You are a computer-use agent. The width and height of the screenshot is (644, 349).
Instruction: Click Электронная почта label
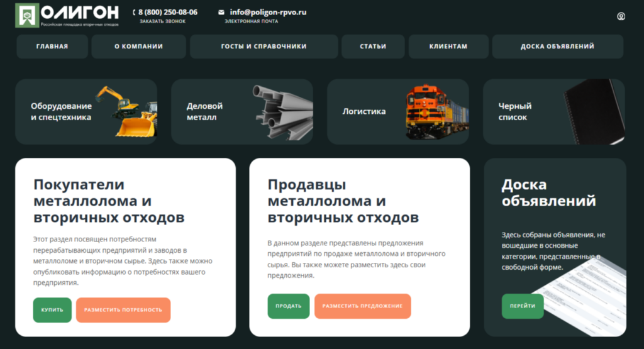[x=251, y=21]
